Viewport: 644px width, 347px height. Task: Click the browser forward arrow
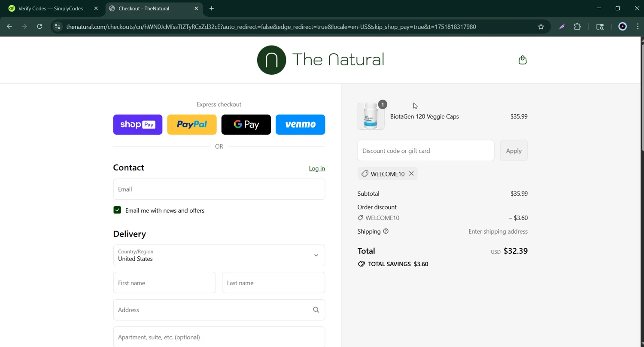[24, 27]
